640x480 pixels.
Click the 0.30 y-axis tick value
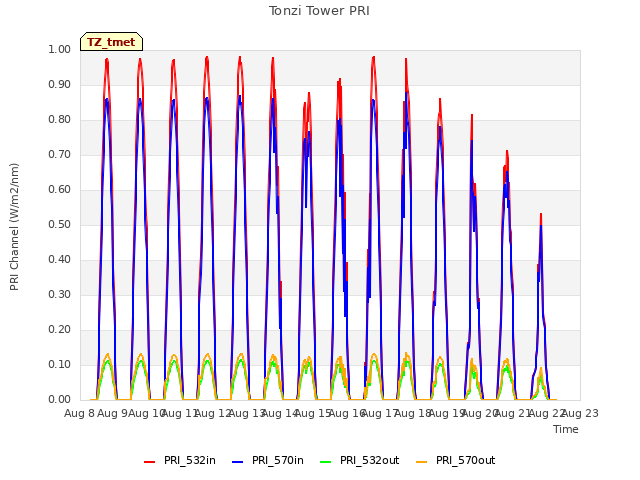pyautogui.click(x=60, y=294)
